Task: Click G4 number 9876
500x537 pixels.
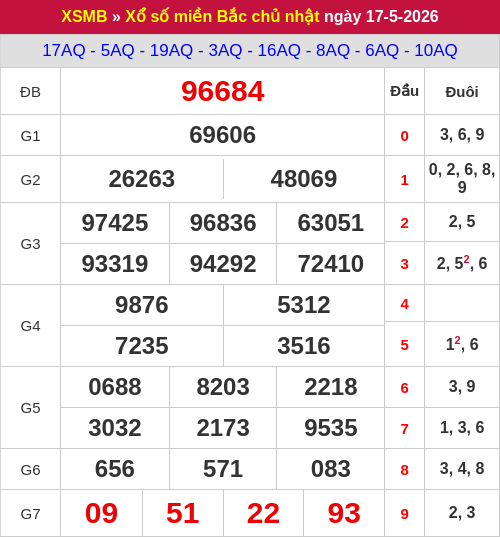Action: (x=142, y=305)
